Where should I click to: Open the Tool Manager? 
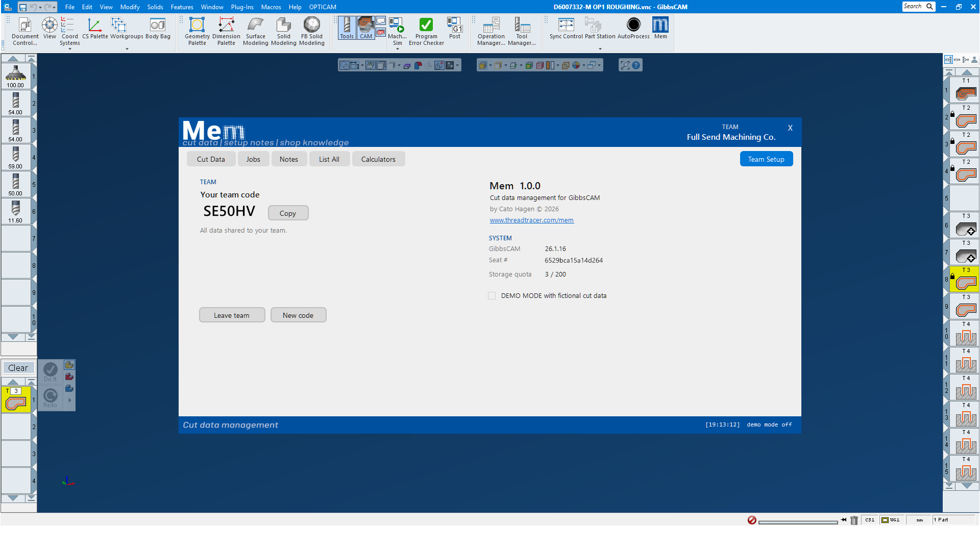tap(522, 31)
